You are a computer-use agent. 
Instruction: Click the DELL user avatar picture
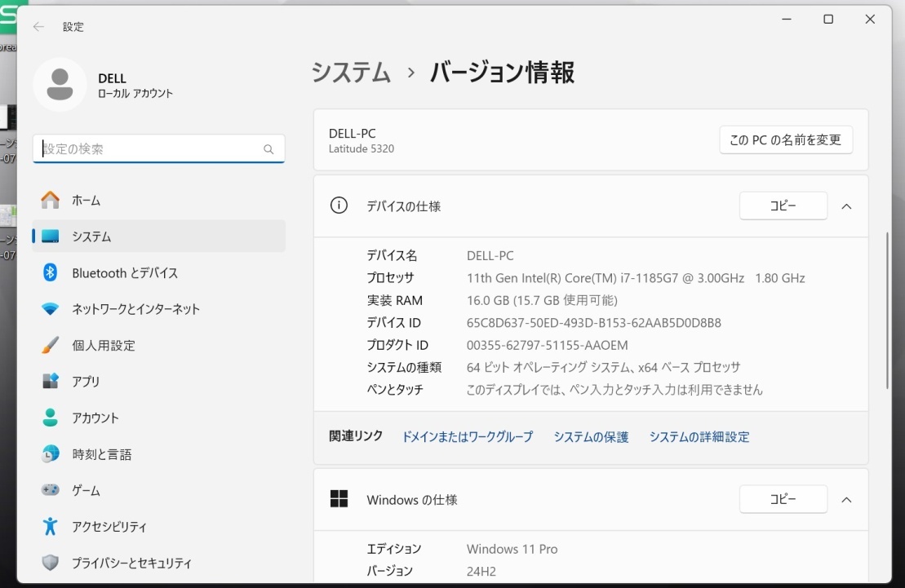60,84
